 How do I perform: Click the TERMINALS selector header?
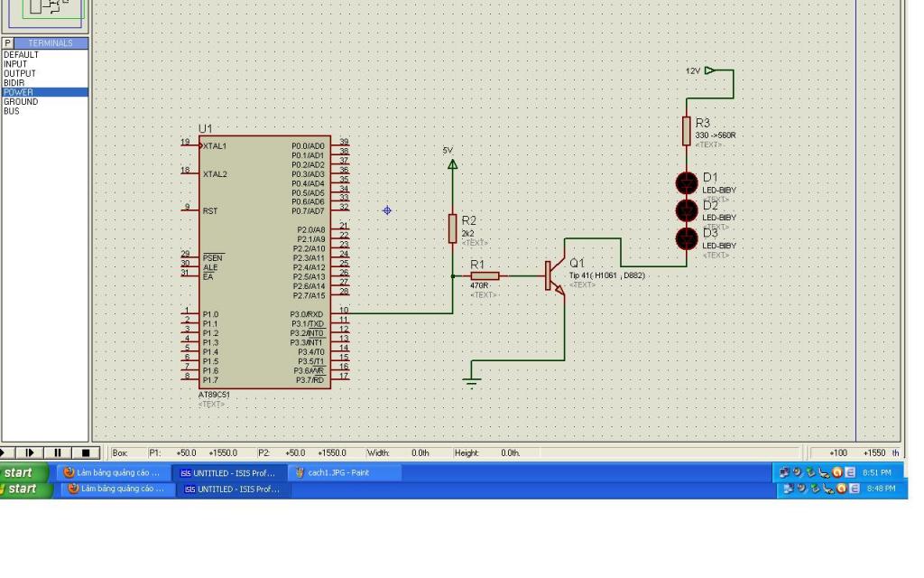click(x=51, y=43)
